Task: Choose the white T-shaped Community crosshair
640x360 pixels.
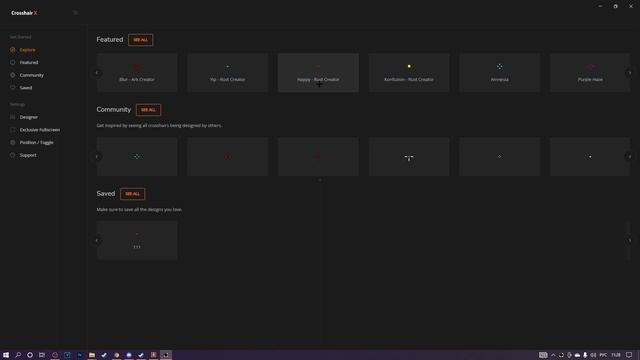Action: pos(409,157)
